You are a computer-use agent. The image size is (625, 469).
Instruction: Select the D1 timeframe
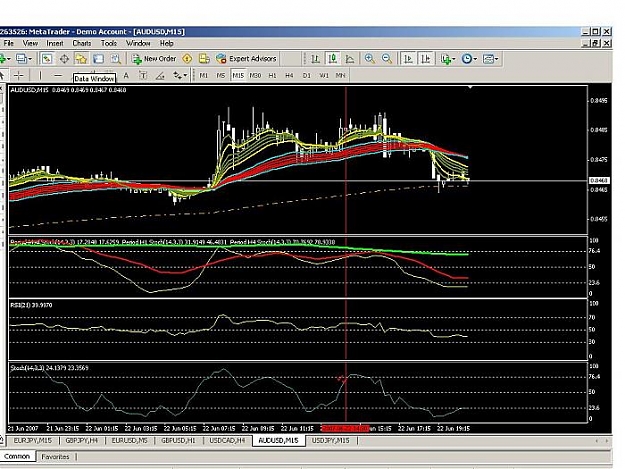[x=307, y=75]
